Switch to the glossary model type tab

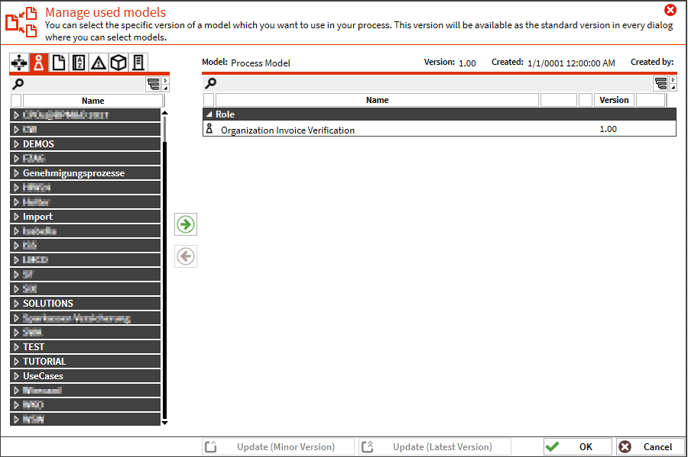[x=79, y=63]
